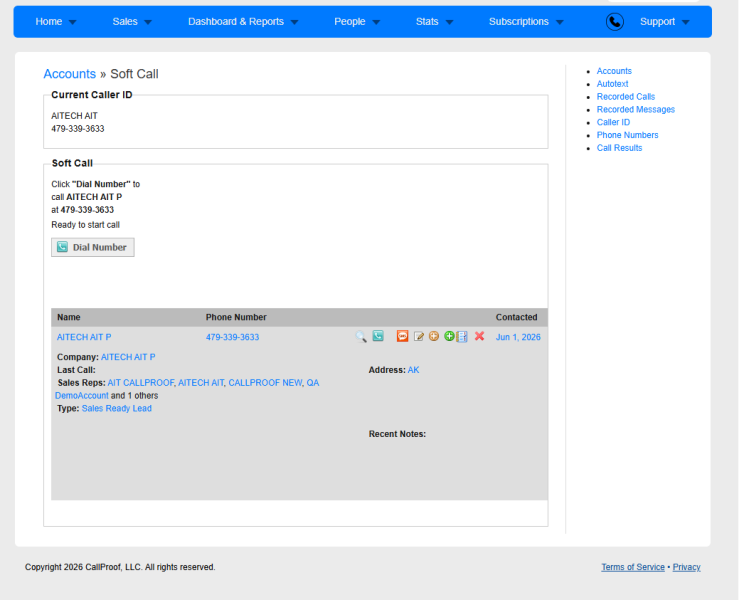
Task: Expand the Home dropdown menu
Action: (56, 22)
